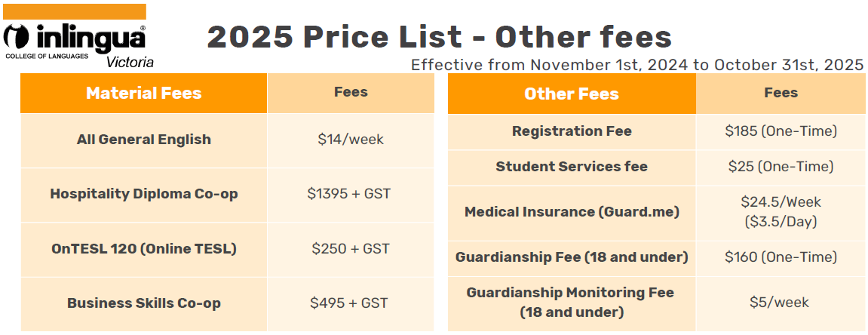Click the orange bar above the logo
Screen dimensions: 868x335
coord(74,11)
